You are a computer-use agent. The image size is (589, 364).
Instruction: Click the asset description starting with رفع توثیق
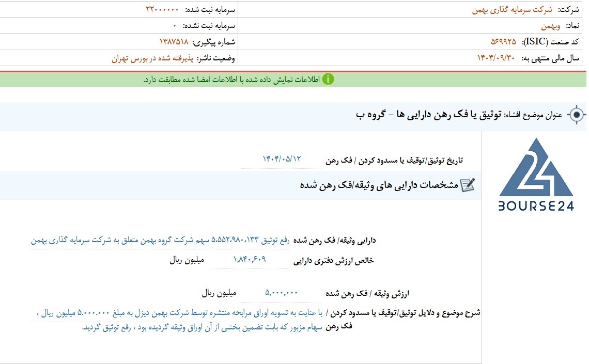pos(160,240)
